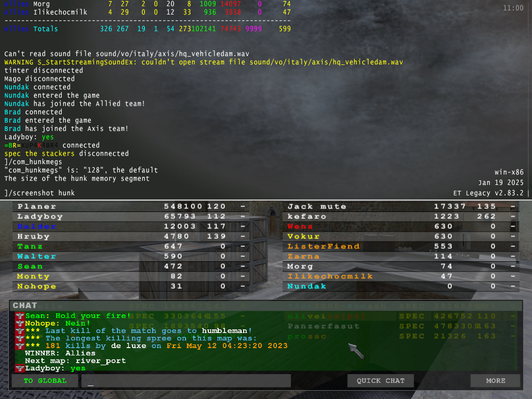This screenshot has width=532, height=399.
Task: Click Planer's score 548100
Action: point(183,206)
